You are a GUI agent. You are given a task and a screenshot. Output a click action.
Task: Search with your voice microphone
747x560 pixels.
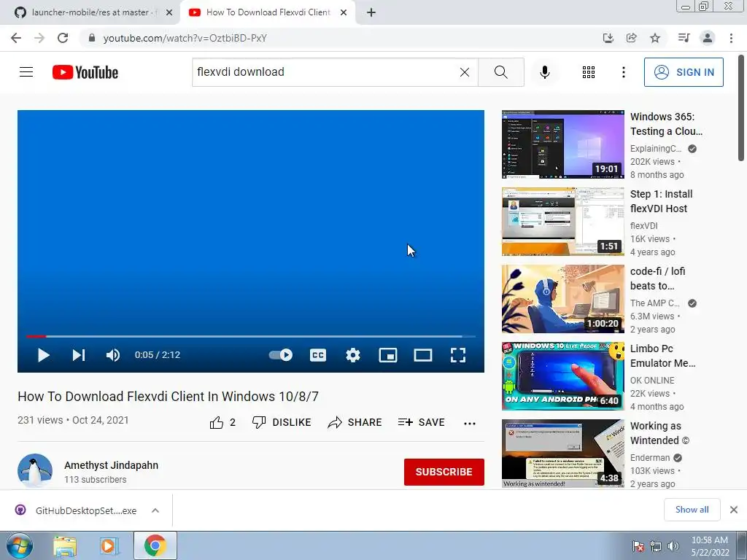(544, 72)
